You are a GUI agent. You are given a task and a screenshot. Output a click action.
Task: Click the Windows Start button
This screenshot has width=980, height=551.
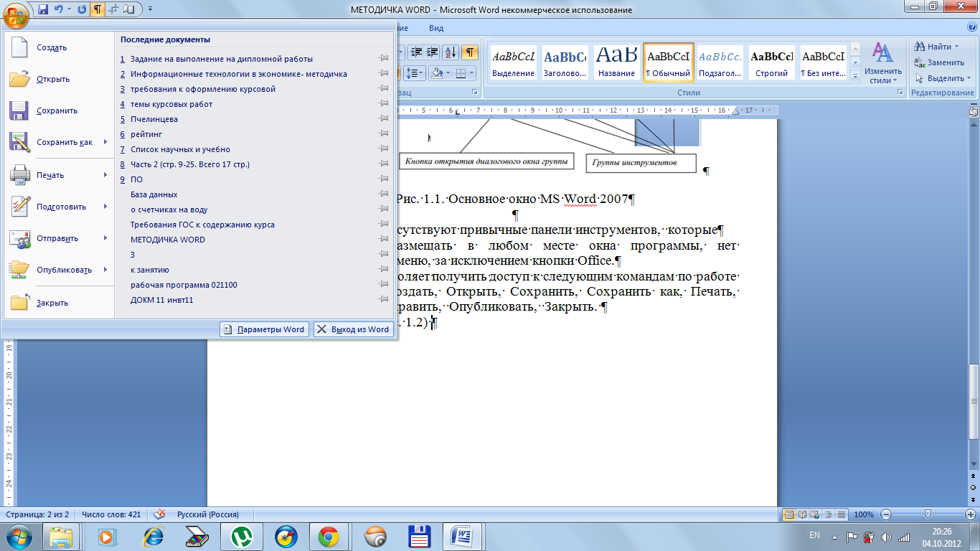(x=19, y=536)
